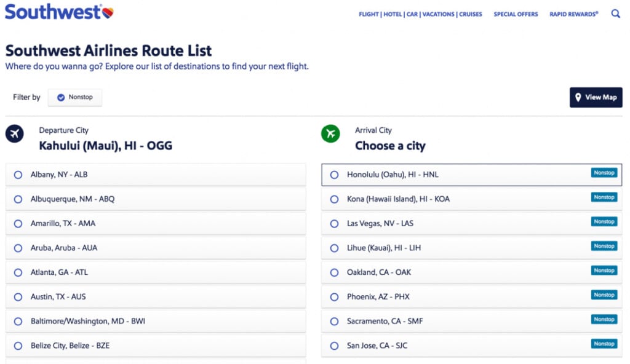
Task: Click Nonstop badge on Lihue row
Action: (604, 247)
